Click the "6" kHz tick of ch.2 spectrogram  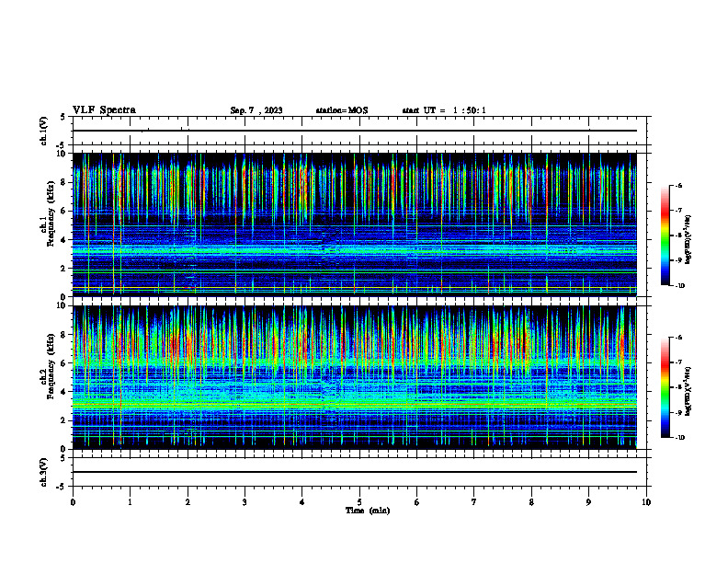click(64, 363)
